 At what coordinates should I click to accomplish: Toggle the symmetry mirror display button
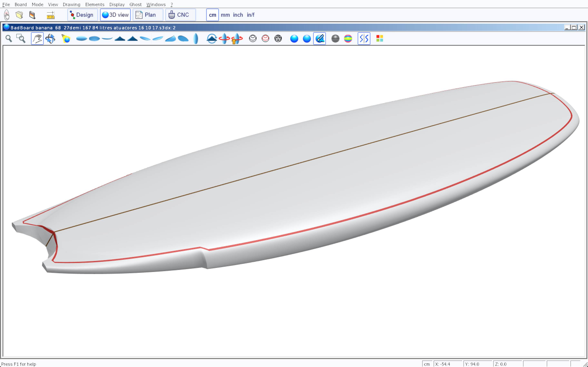[x=364, y=39]
